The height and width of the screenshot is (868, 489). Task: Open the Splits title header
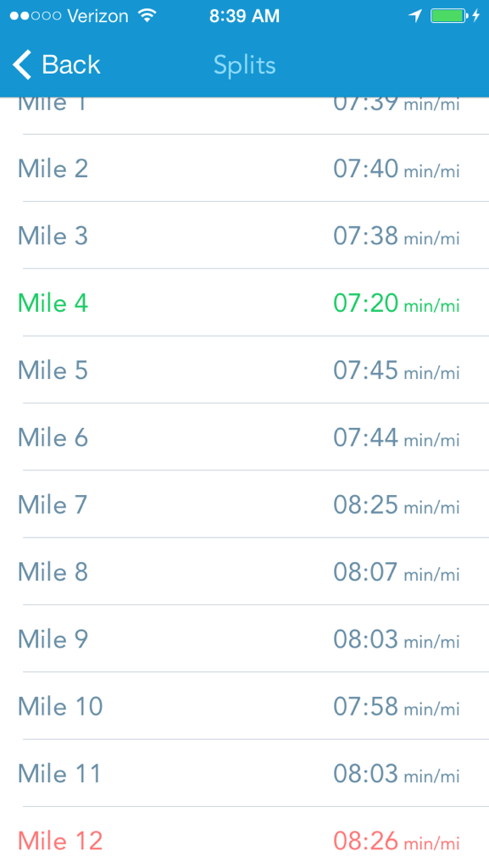244,65
